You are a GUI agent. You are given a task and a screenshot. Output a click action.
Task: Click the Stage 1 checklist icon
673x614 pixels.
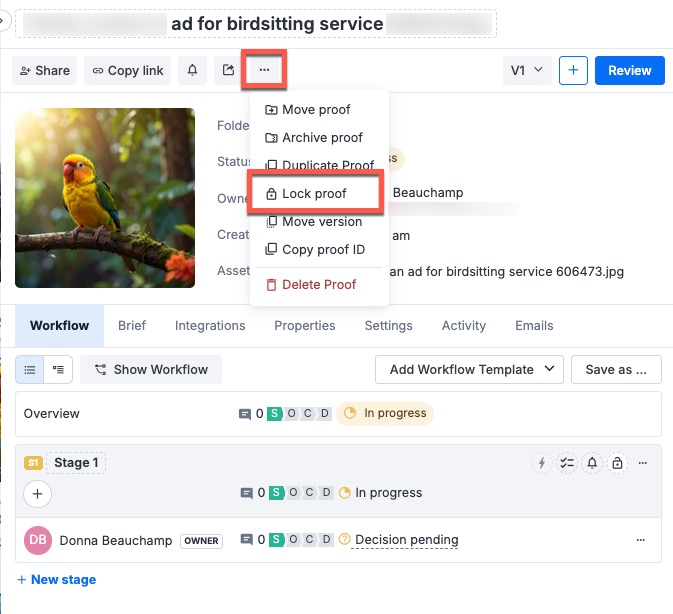tap(568, 463)
